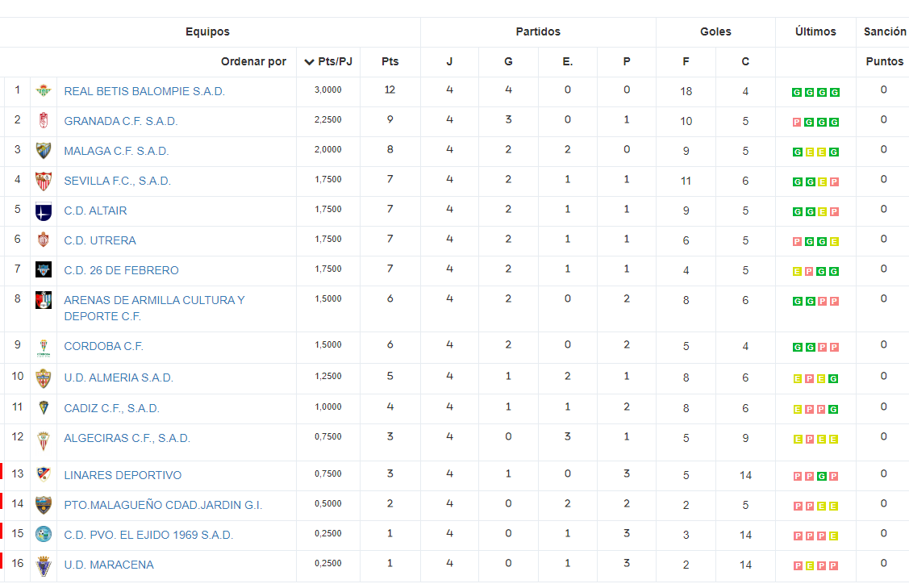This screenshot has height=588, width=909.
Task: Click the Últimos column header
Action: [x=815, y=32]
